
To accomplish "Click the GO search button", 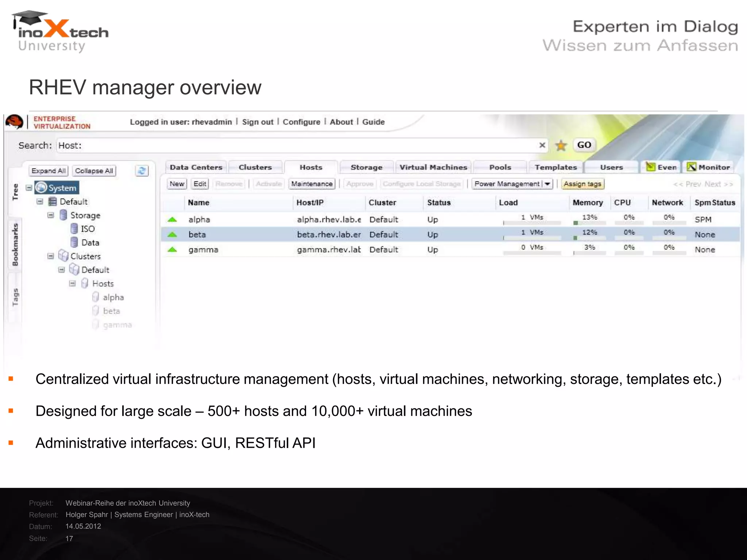I will tap(584, 145).
